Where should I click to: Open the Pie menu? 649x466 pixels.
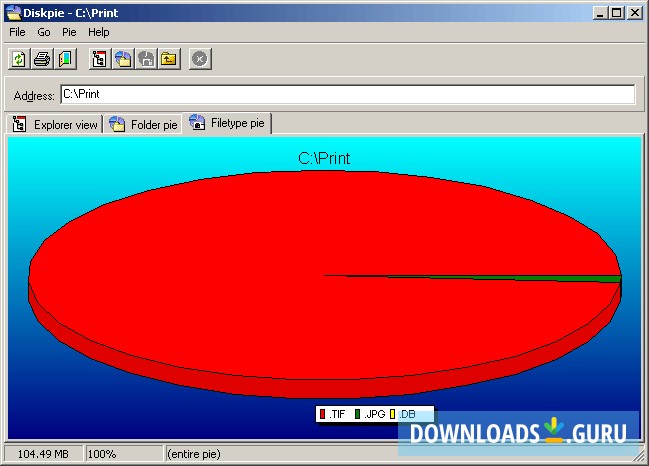pos(69,32)
